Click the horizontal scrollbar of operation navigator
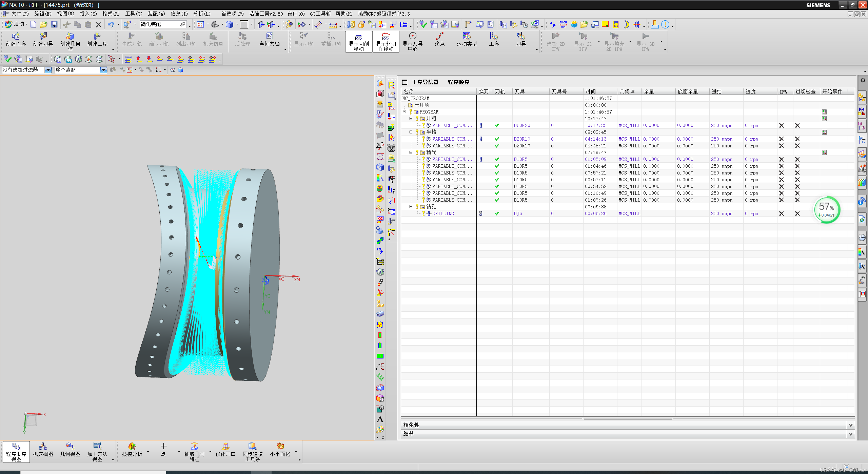868x474 pixels. tap(627, 419)
